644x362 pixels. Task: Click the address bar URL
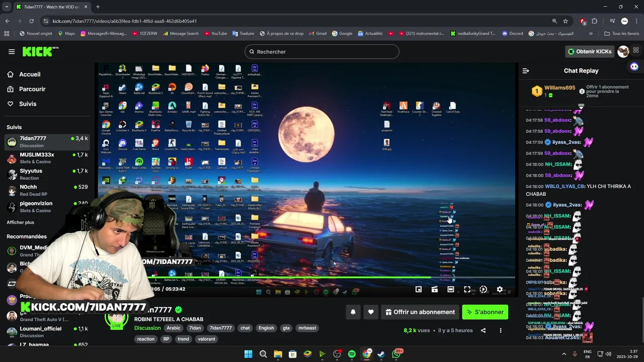point(125,21)
